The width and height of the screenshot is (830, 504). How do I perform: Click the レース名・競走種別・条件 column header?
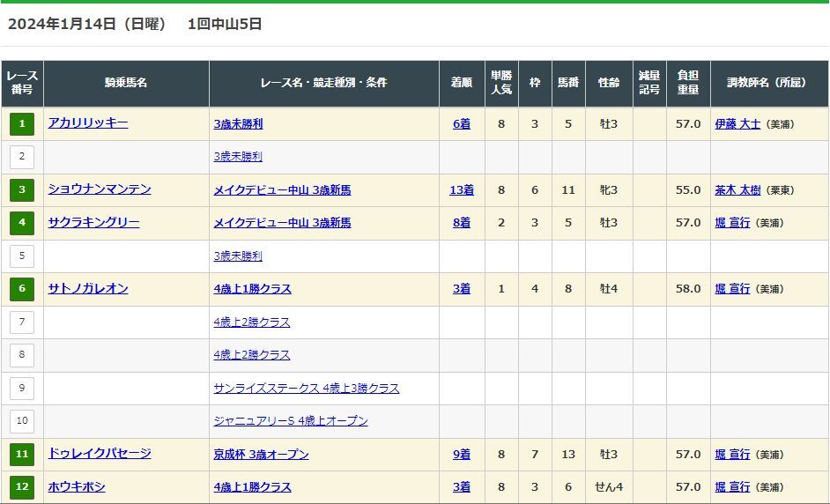click(324, 83)
